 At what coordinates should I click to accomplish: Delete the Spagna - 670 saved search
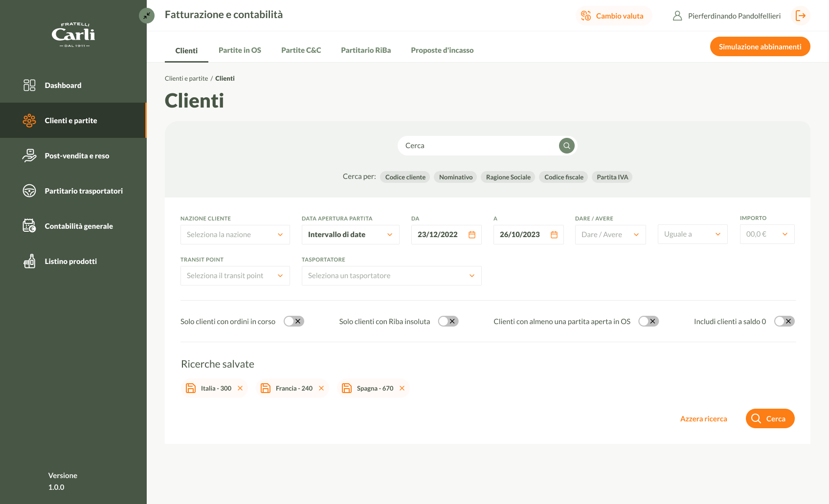402,388
